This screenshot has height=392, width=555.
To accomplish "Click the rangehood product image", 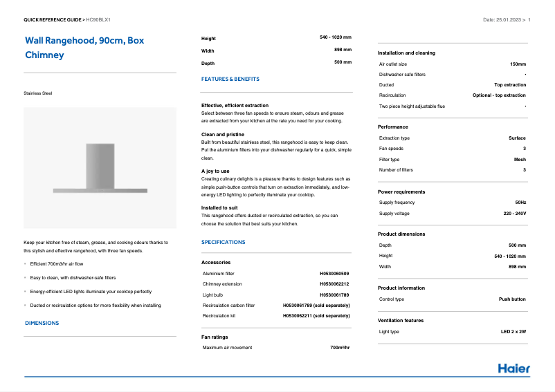I will [x=100, y=168].
